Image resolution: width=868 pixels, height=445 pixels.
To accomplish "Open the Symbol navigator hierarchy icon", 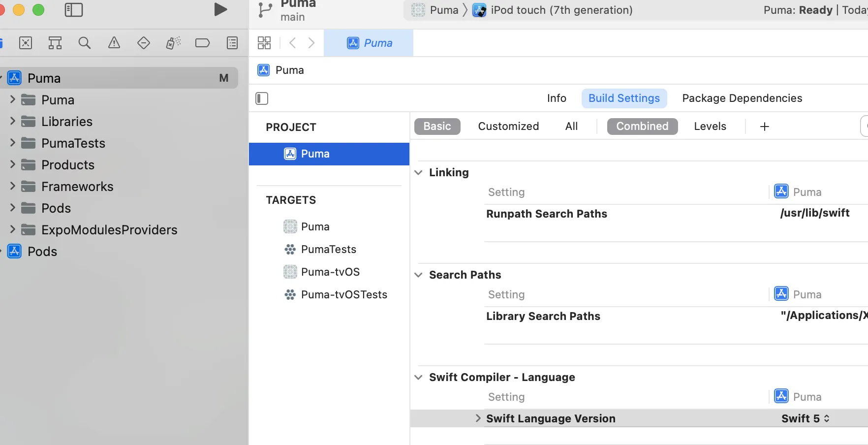I will click(x=55, y=43).
